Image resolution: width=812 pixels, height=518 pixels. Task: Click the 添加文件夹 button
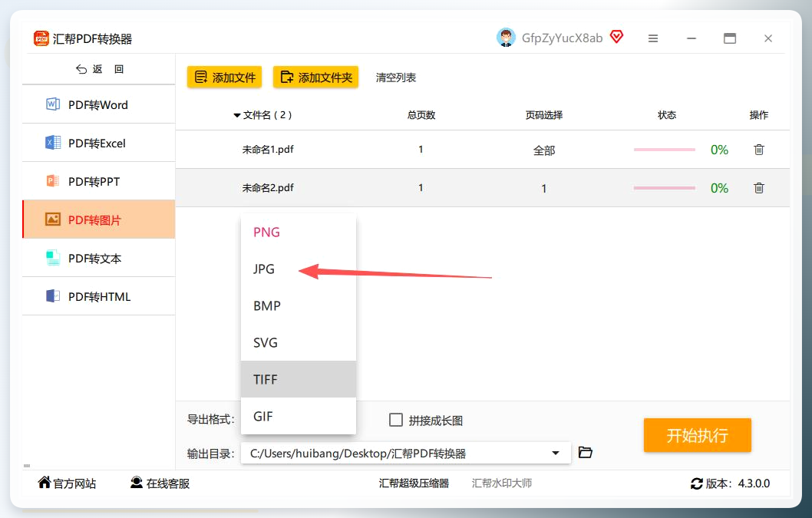point(316,78)
